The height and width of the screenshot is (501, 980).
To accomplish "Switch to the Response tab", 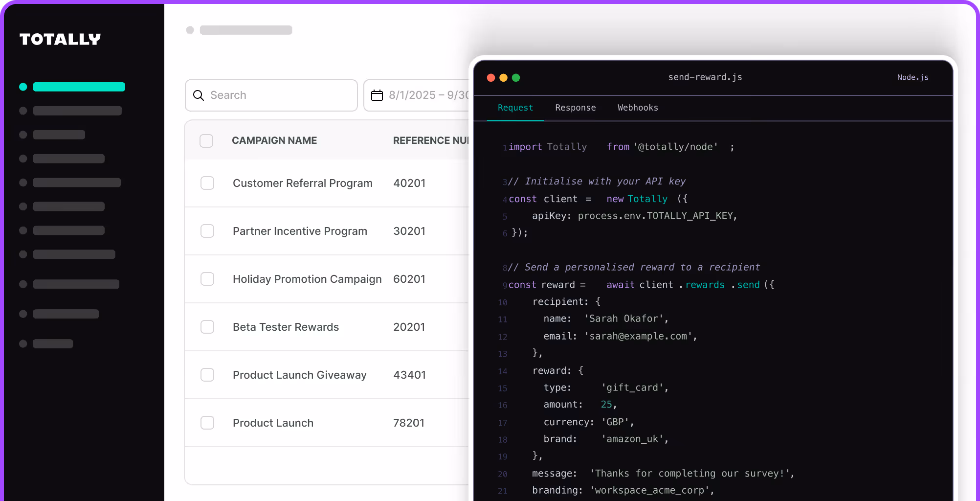I will pyautogui.click(x=576, y=108).
